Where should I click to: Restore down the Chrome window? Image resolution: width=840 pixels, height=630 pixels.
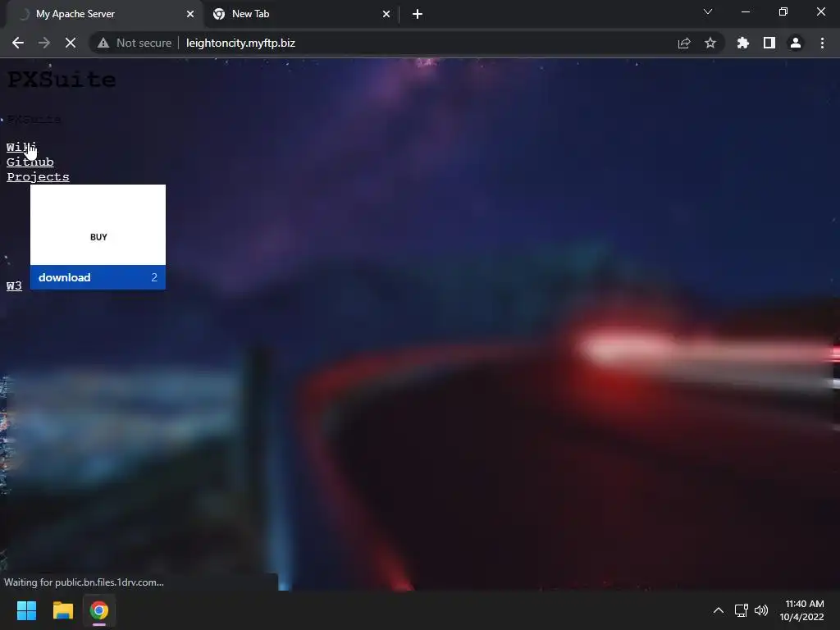click(x=783, y=11)
